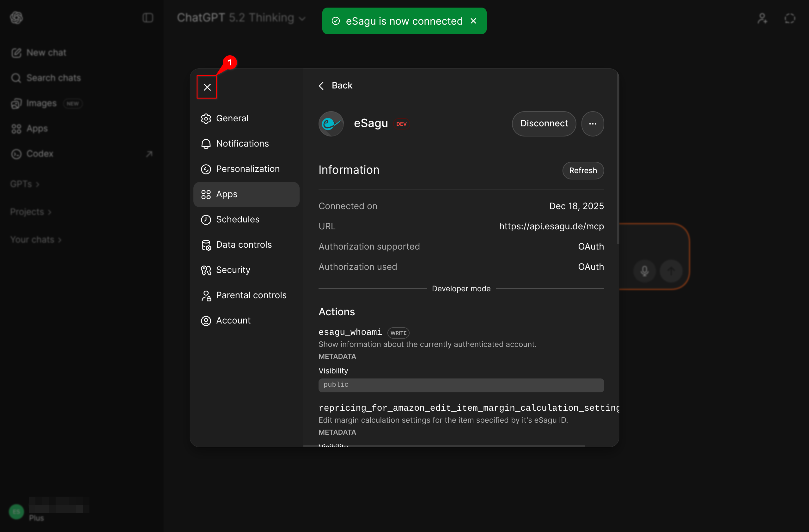Expand the GPTs section

[x=24, y=184]
